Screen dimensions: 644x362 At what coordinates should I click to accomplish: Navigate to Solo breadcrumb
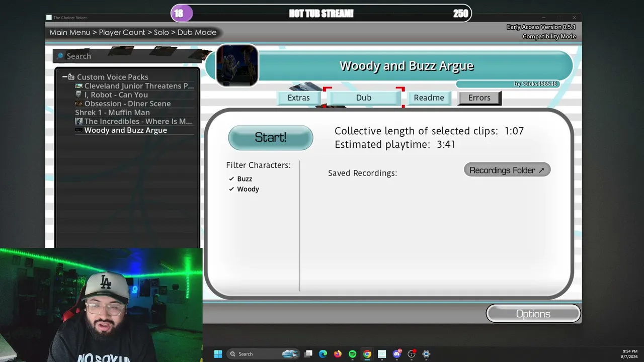pos(162,32)
